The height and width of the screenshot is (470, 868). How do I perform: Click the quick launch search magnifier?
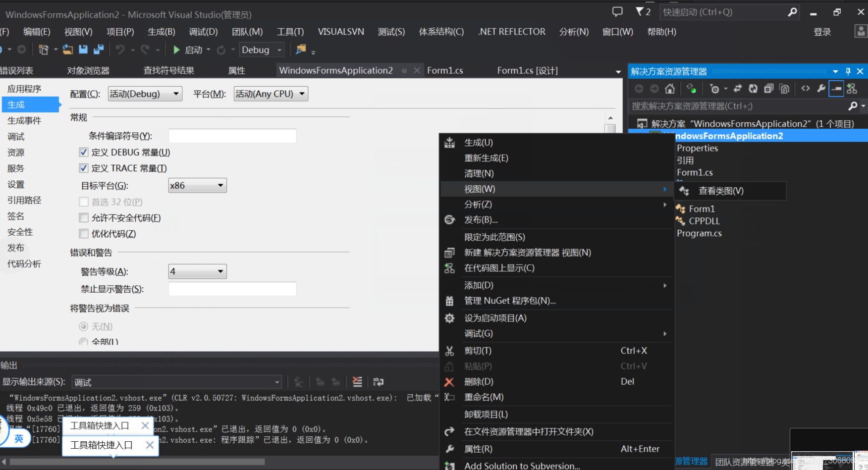click(x=793, y=12)
